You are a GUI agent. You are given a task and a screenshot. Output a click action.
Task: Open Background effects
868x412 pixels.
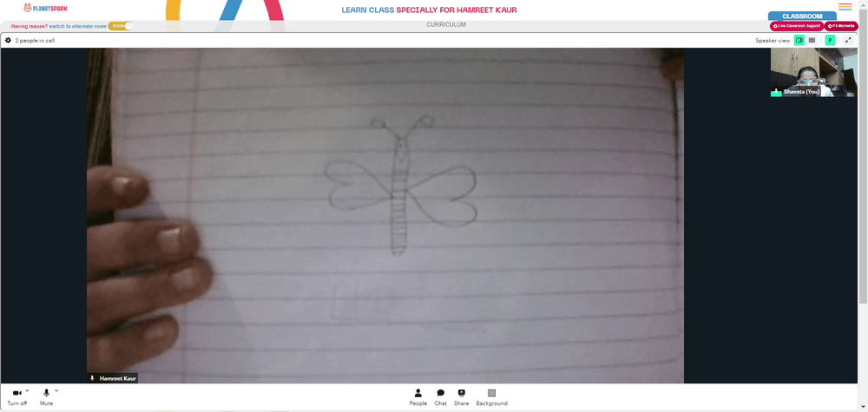click(x=491, y=397)
